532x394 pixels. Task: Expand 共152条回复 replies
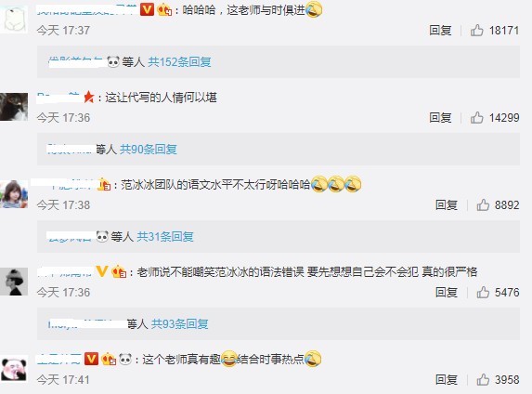click(x=179, y=62)
